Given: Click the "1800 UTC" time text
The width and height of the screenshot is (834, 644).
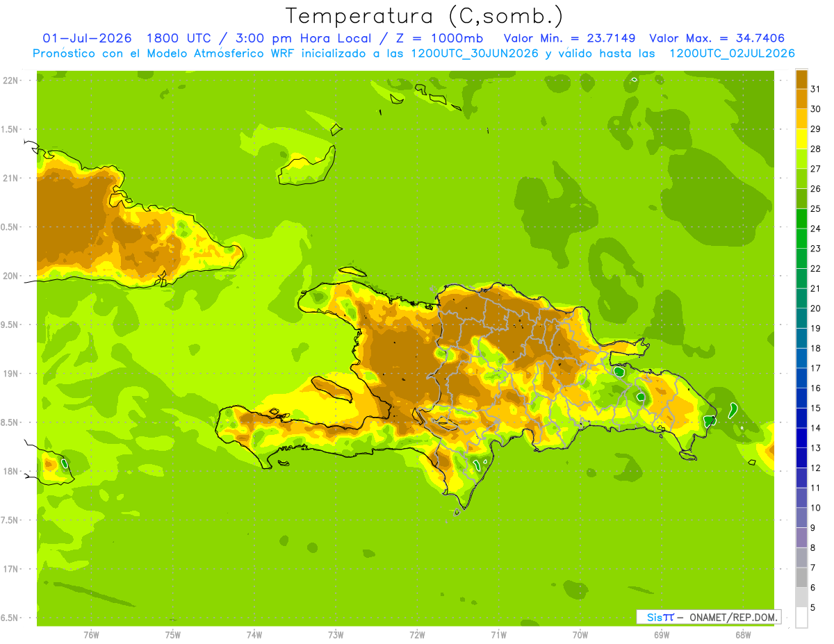Looking at the screenshot, I should [x=181, y=38].
